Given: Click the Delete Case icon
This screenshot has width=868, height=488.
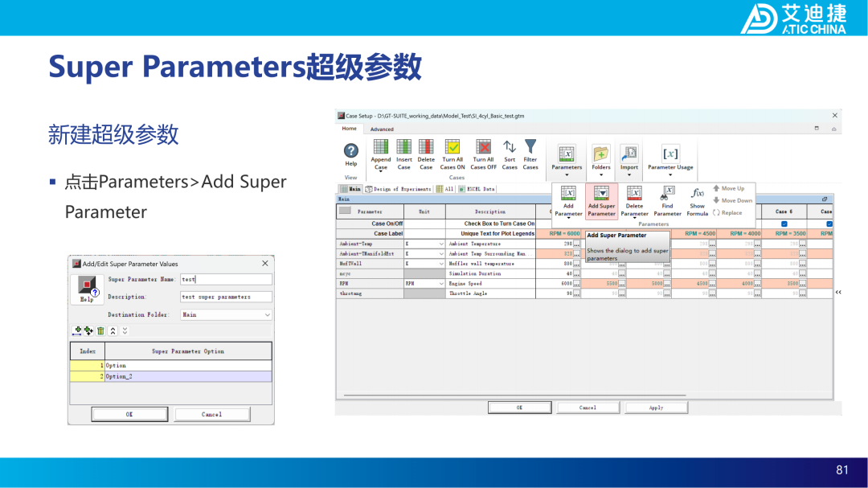Looking at the screenshot, I should pyautogui.click(x=426, y=147).
